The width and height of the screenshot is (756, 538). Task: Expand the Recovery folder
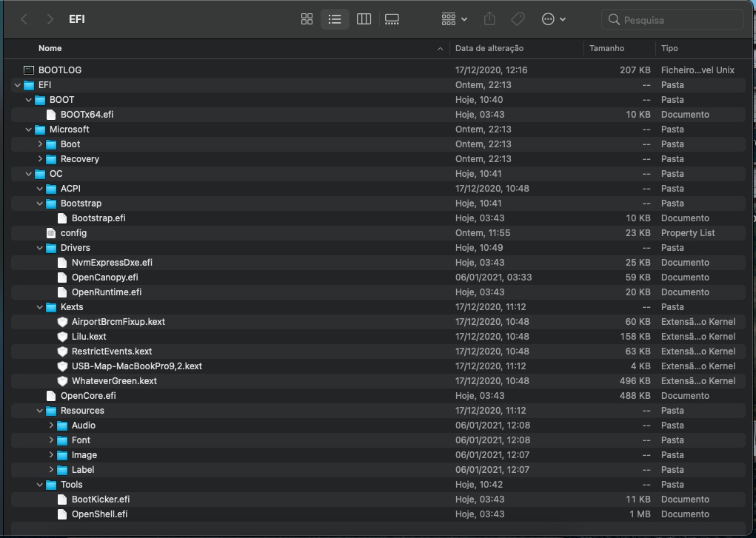tap(40, 159)
